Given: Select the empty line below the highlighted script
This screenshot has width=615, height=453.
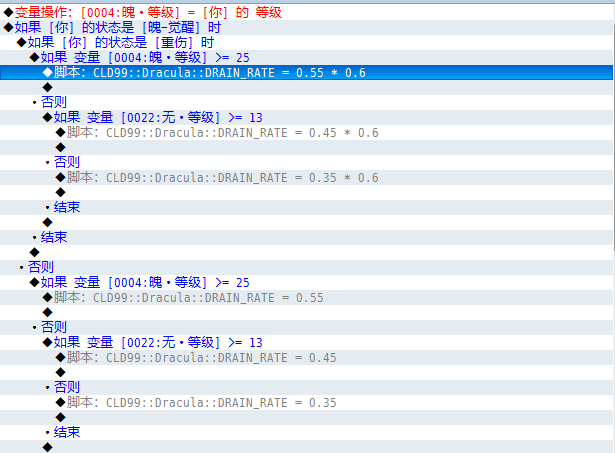Looking at the screenshot, I should (x=306, y=87).
